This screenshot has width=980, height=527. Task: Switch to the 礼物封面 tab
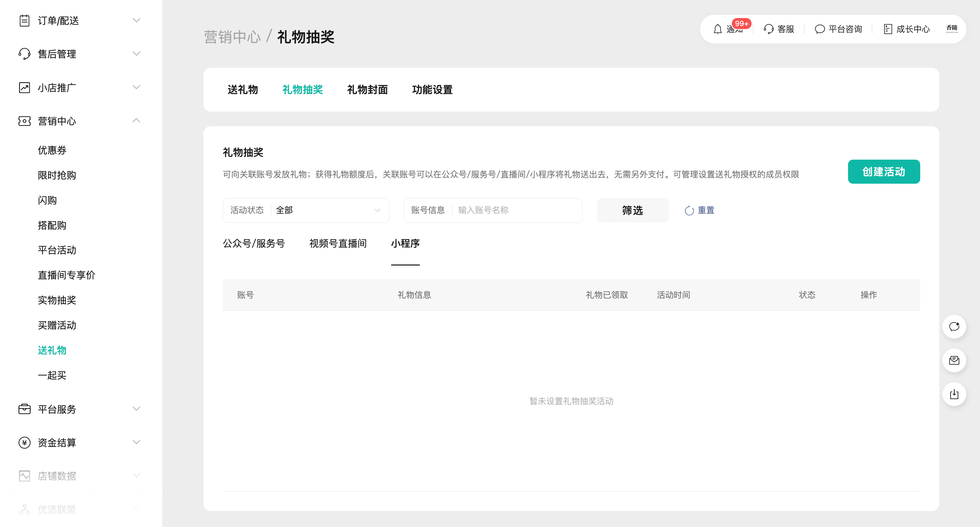pos(367,90)
